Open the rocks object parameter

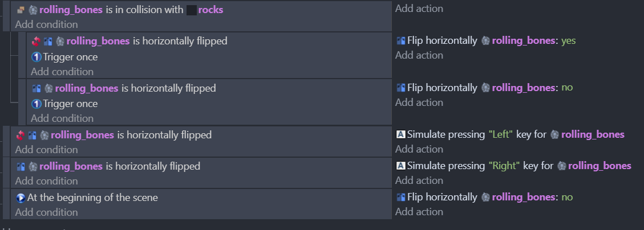click(x=210, y=10)
